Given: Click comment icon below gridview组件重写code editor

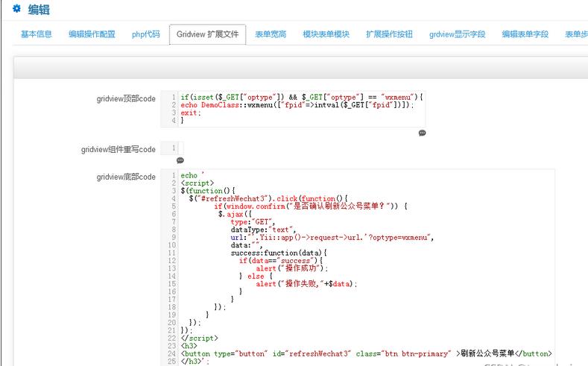Looking at the screenshot, I should [180, 160].
